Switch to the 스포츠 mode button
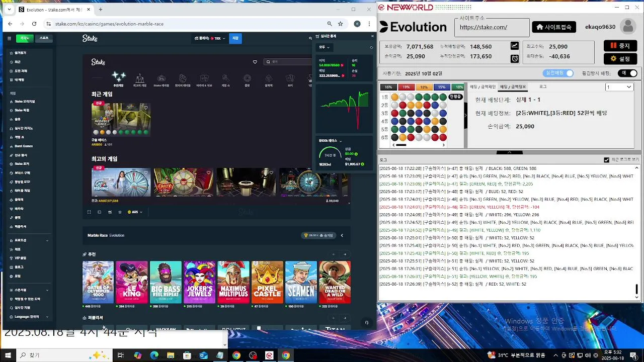This screenshot has height=362, width=644. tap(44, 38)
